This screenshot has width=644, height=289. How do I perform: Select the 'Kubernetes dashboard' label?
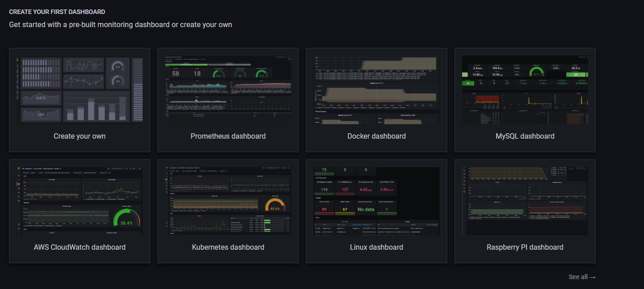tap(228, 247)
